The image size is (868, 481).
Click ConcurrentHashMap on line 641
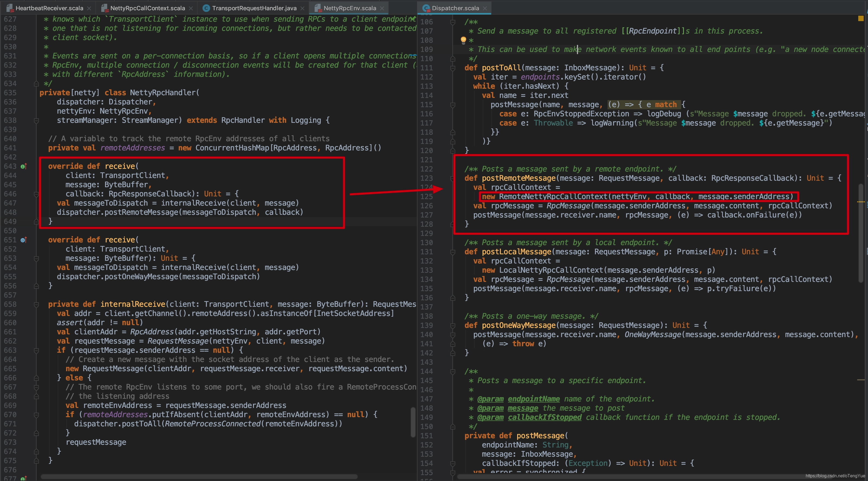(232, 148)
